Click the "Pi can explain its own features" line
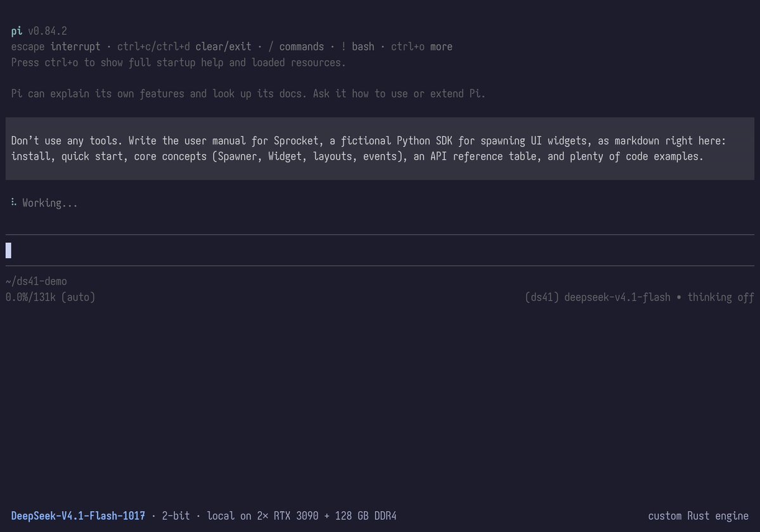The width and height of the screenshot is (760, 532). pyautogui.click(x=248, y=94)
